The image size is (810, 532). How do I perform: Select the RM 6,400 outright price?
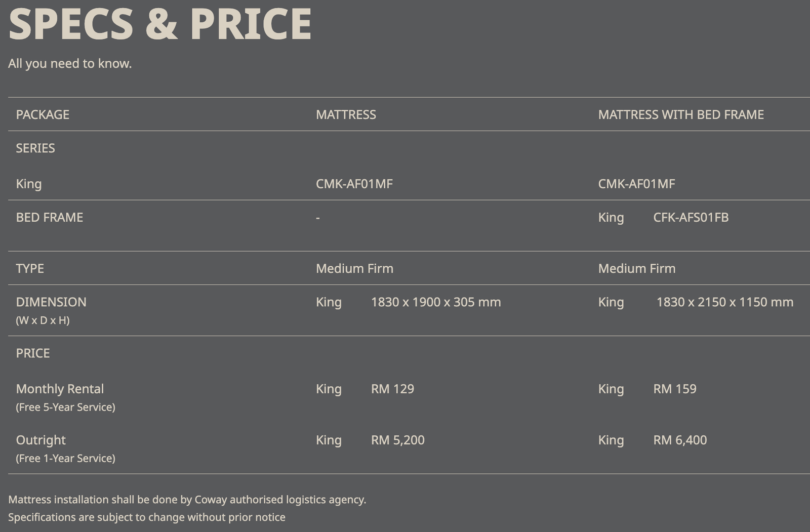point(680,440)
